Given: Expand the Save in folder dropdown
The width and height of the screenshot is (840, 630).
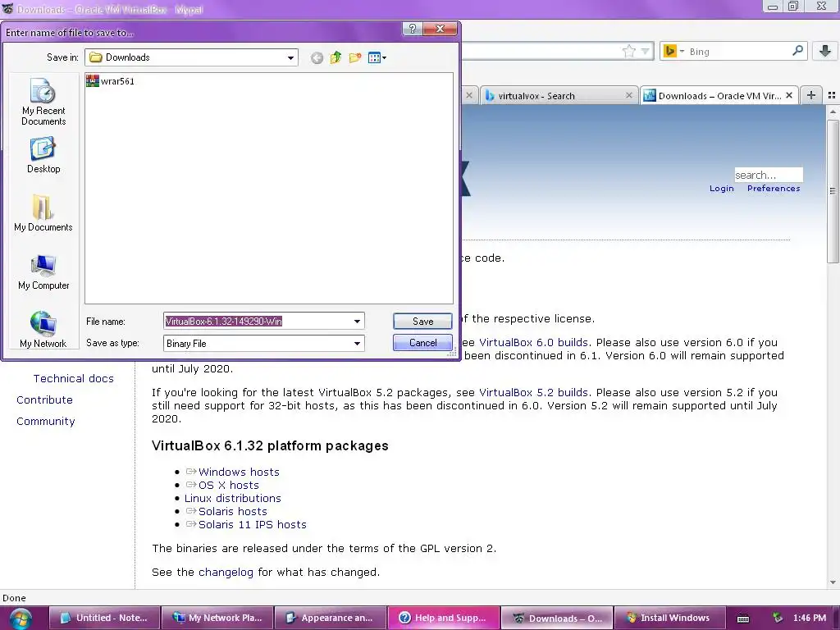Looking at the screenshot, I should [x=290, y=57].
